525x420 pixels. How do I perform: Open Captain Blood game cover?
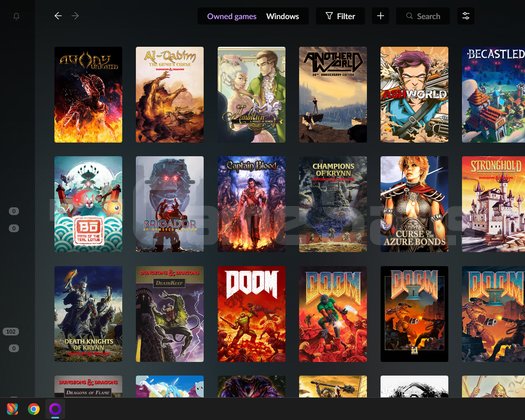[251, 204]
